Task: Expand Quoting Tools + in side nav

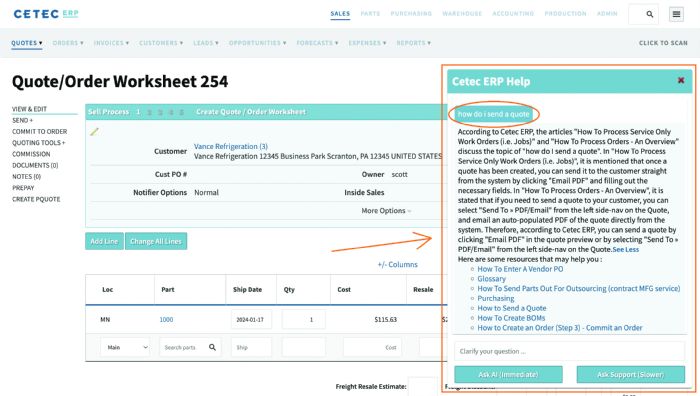Action: click(x=39, y=142)
